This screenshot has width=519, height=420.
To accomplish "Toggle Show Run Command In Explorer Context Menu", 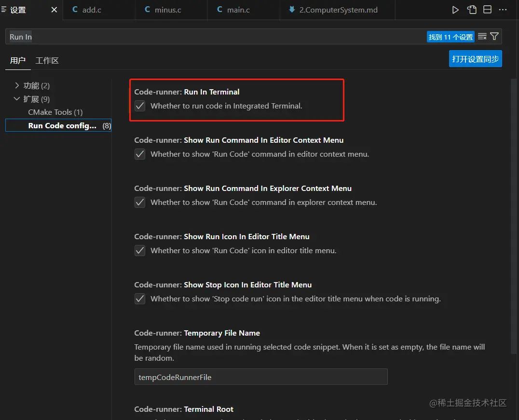I will (140, 203).
